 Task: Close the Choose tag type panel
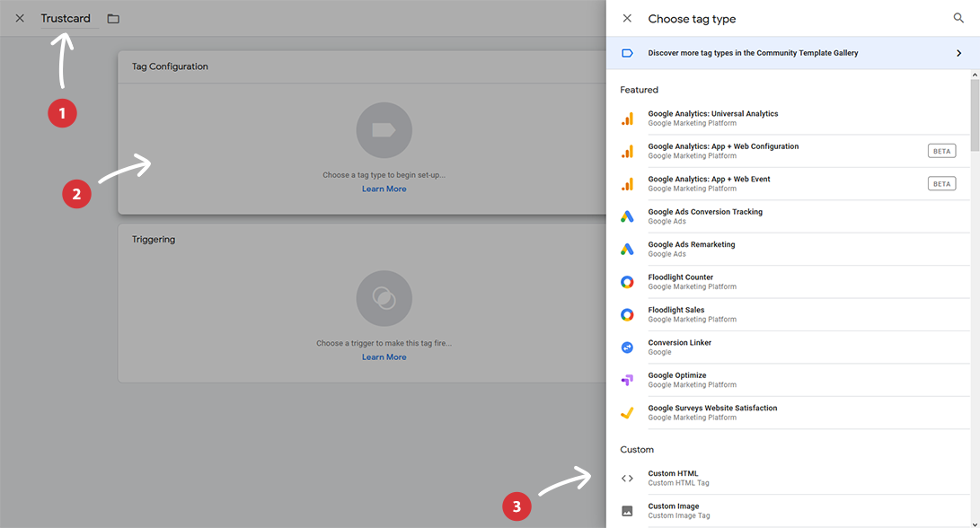pos(627,18)
